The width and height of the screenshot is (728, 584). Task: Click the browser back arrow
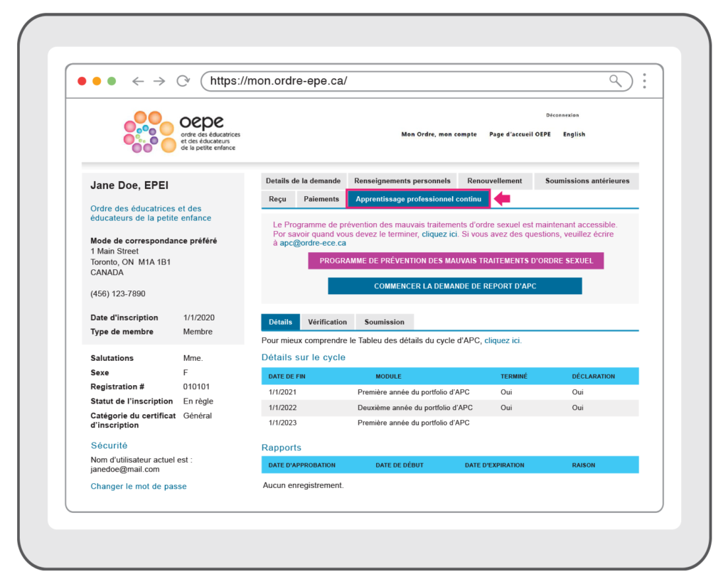pyautogui.click(x=138, y=81)
